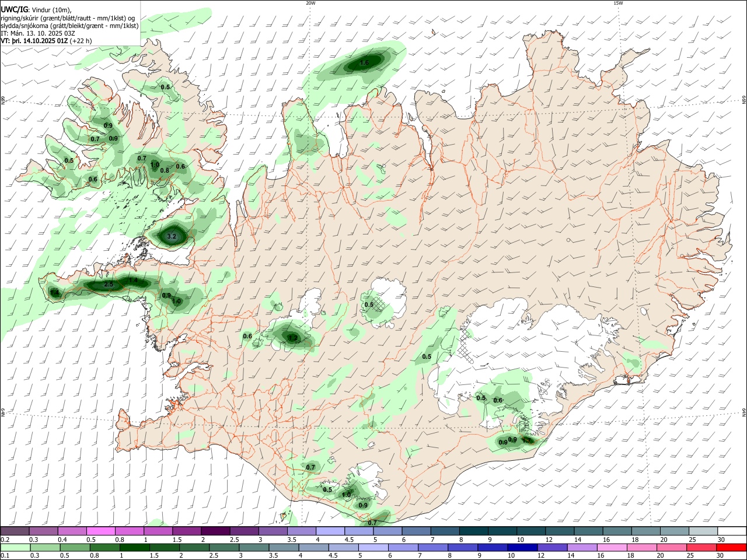The height and width of the screenshot is (560, 747).
Task: Click the 3.2 precipitation maximum label
Action: [x=172, y=237]
